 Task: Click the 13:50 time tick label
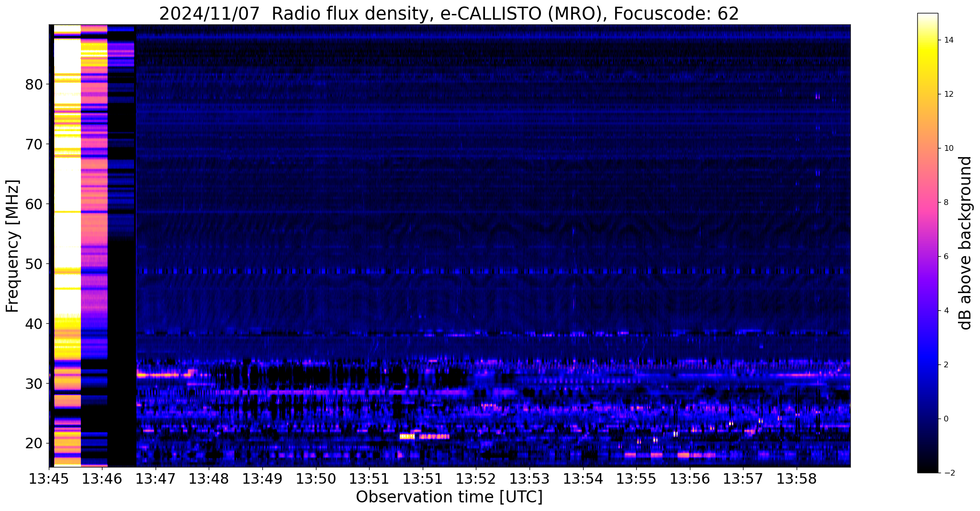[315, 478]
